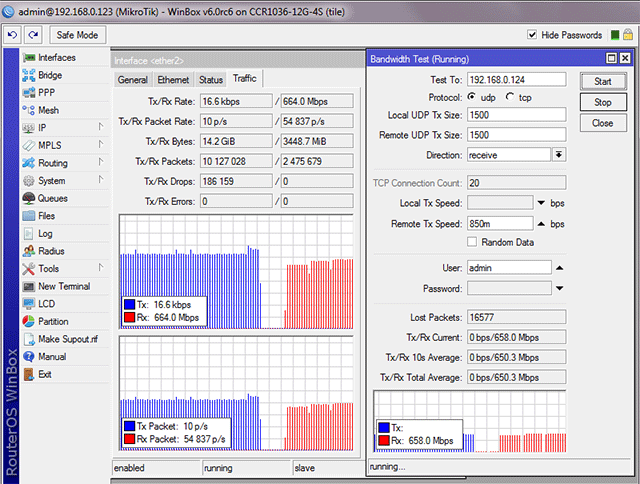Click the Password input field

[509, 289]
